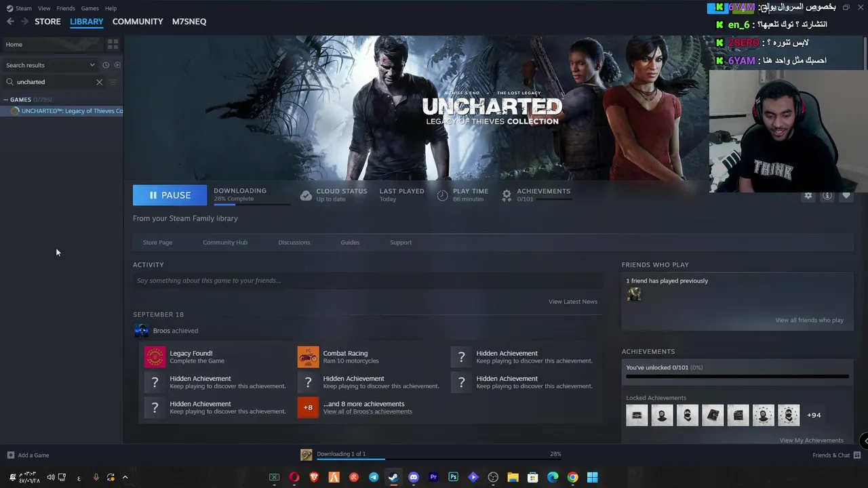The image size is (868, 488).
Task: Clear the uncharted search text
Action: [x=99, y=82]
